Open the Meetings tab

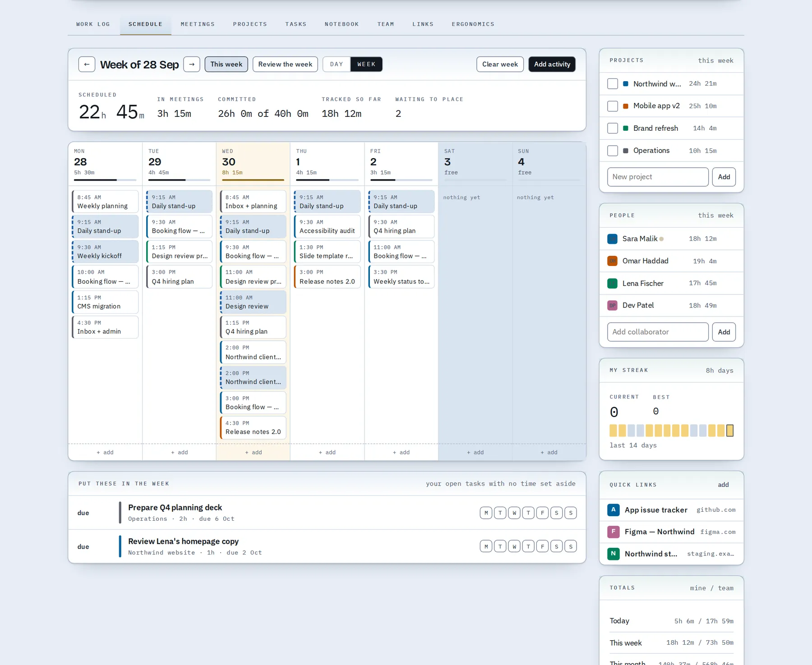(x=198, y=24)
